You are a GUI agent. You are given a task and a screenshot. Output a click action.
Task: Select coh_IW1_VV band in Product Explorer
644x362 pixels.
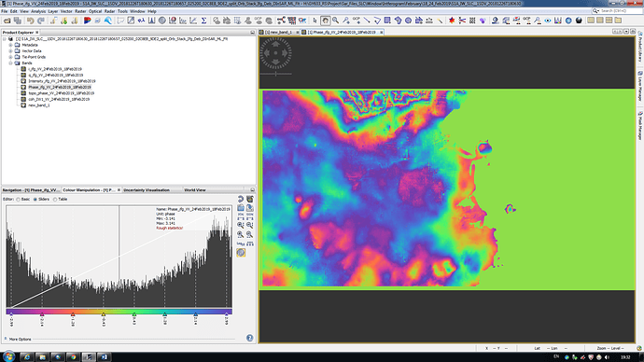tap(59, 99)
